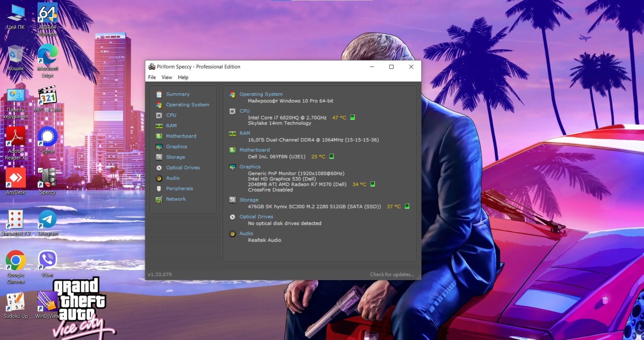Click the Motherboard heading in summary

coord(254,150)
